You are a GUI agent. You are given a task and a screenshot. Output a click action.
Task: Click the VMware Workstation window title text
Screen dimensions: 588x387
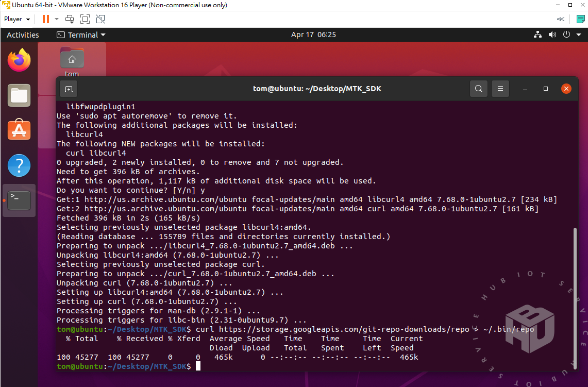(x=120, y=5)
